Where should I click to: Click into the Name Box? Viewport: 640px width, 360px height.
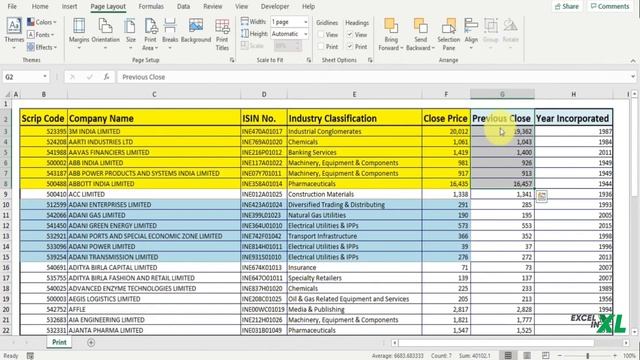(x=21, y=77)
